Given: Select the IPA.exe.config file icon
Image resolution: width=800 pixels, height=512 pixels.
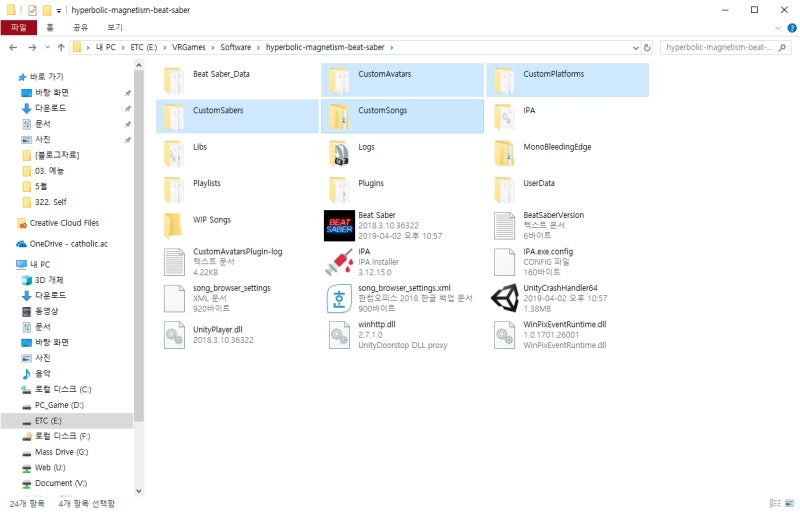Looking at the screenshot, I should click(x=504, y=262).
